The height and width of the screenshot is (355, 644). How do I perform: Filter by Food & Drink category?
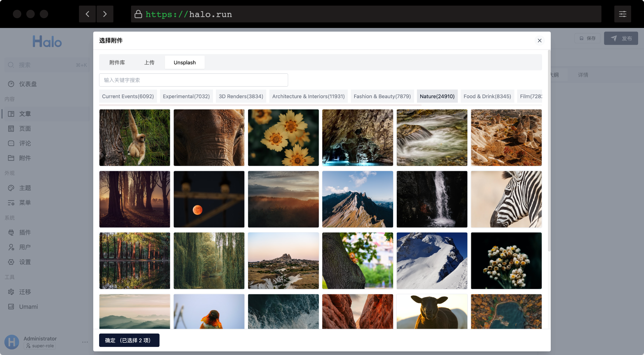[487, 96]
